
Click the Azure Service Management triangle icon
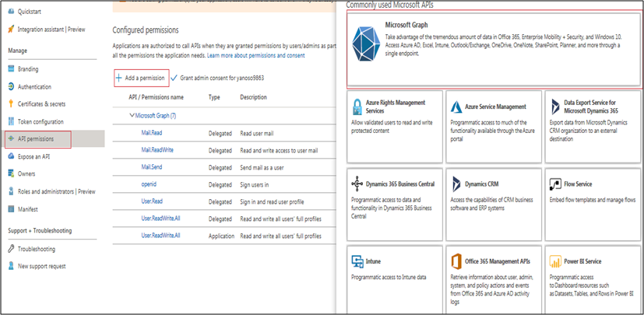[455, 107]
